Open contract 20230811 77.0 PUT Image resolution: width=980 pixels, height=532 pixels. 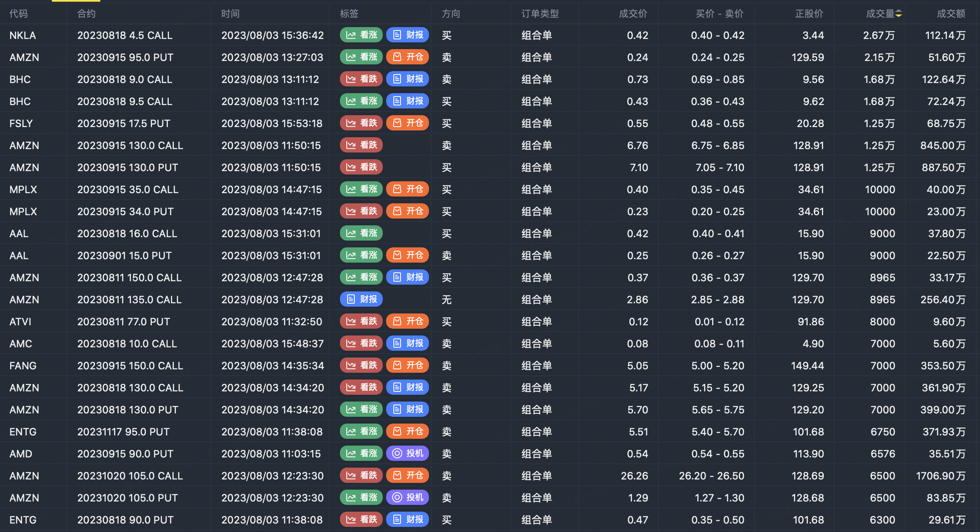[124, 321]
